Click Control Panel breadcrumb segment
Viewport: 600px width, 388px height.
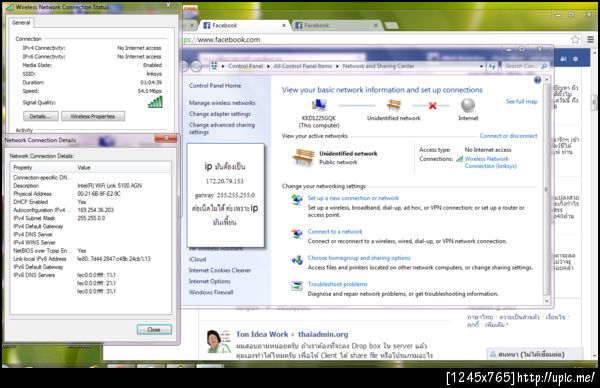point(245,66)
